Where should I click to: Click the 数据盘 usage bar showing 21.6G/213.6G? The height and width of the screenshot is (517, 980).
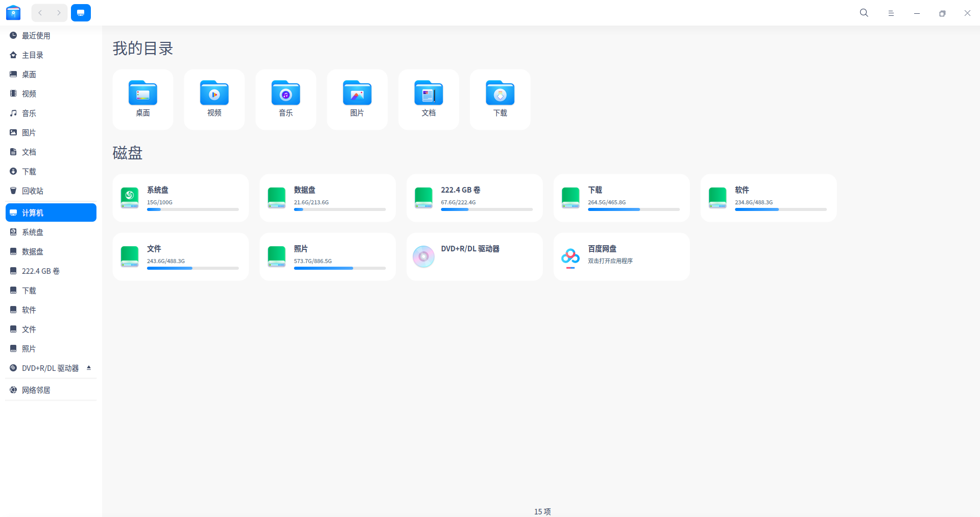[340, 209]
